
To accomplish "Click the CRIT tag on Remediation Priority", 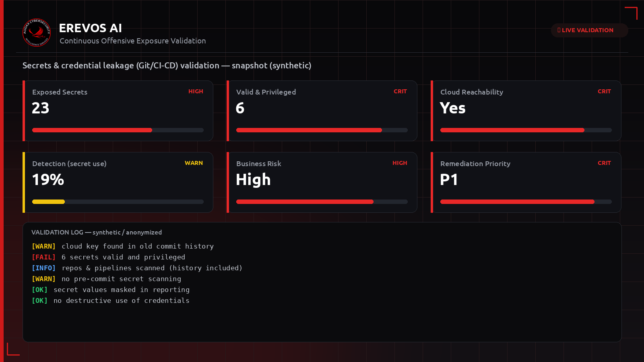I will pyautogui.click(x=604, y=163).
